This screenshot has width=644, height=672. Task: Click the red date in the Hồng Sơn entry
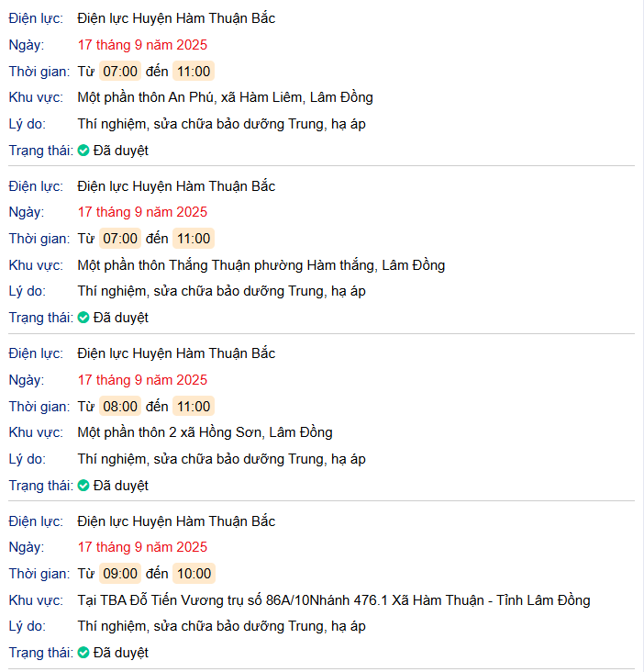[142, 380]
